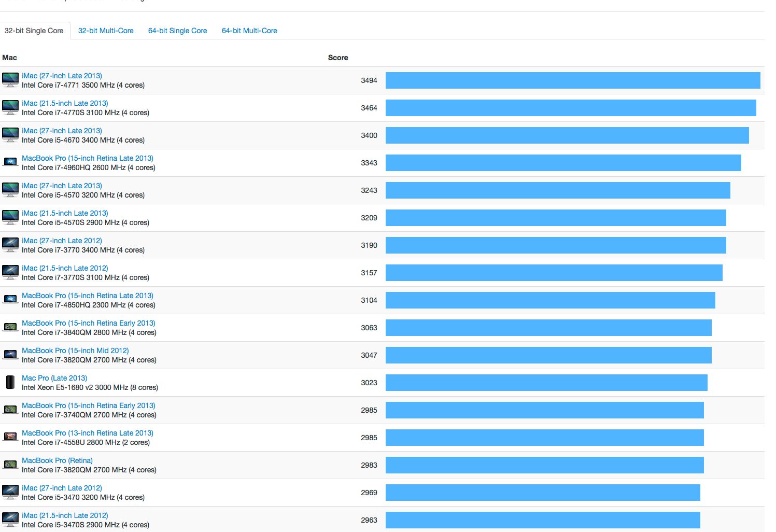776x532 pixels.
Task: Click the score value 3209
Action: point(369,218)
